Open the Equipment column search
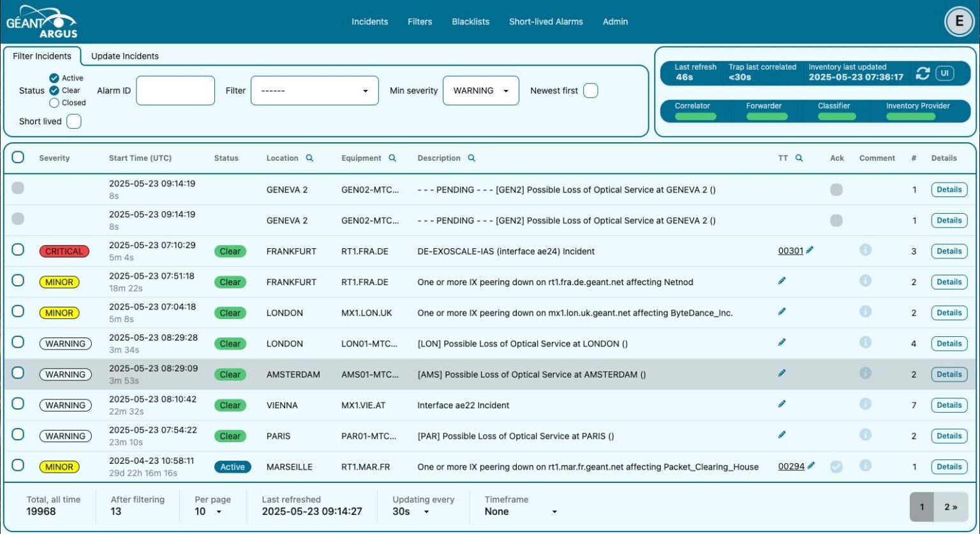 click(x=392, y=158)
